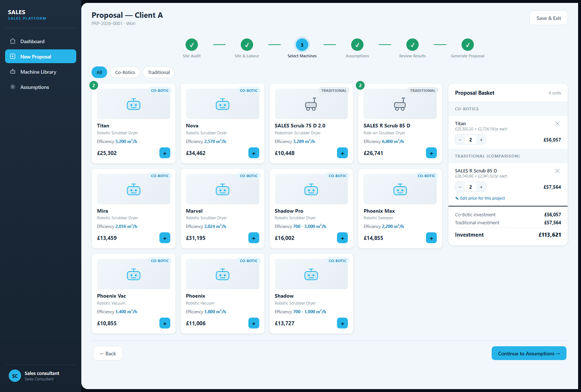Increase Titan quantity in basket

pos(481,140)
